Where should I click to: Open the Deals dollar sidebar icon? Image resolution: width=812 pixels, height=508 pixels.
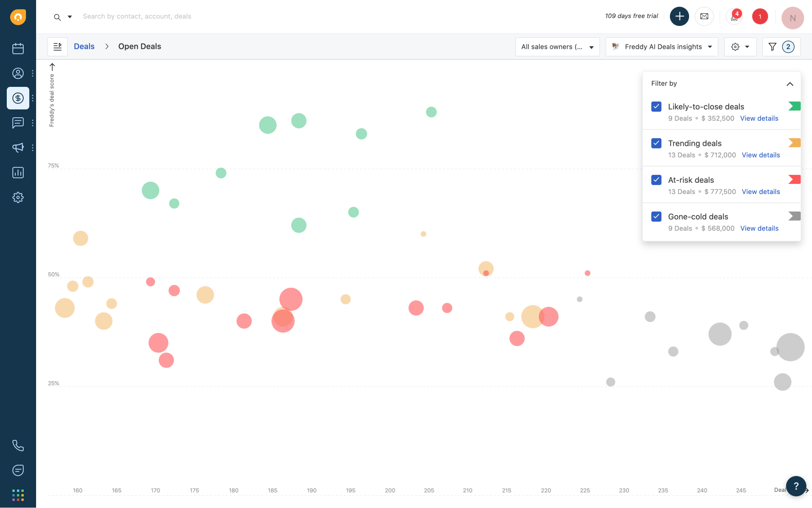18,98
